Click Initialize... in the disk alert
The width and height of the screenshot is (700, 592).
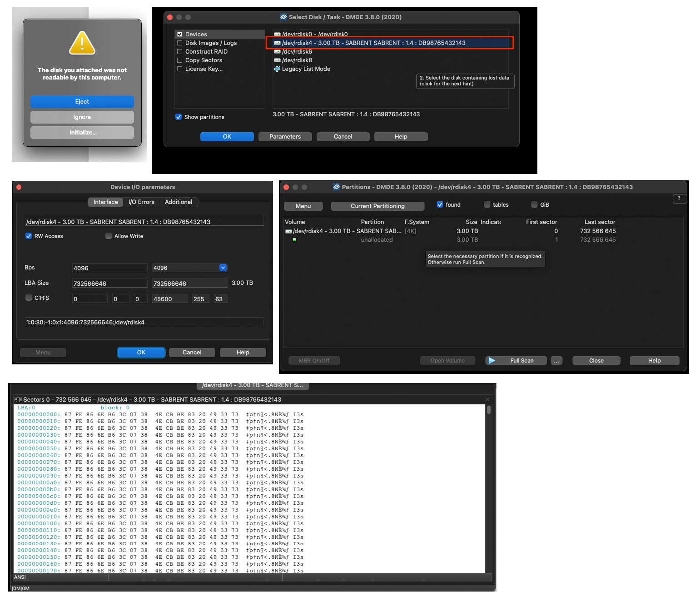tap(82, 133)
